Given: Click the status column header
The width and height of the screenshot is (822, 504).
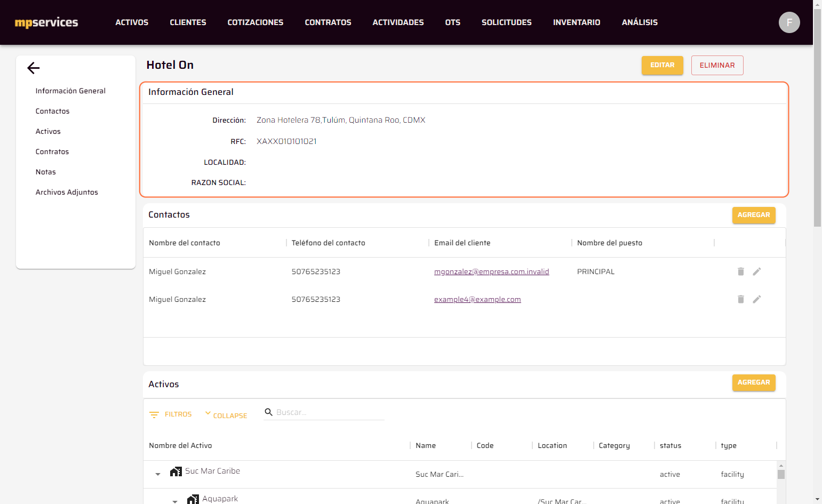Looking at the screenshot, I should [671, 445].
